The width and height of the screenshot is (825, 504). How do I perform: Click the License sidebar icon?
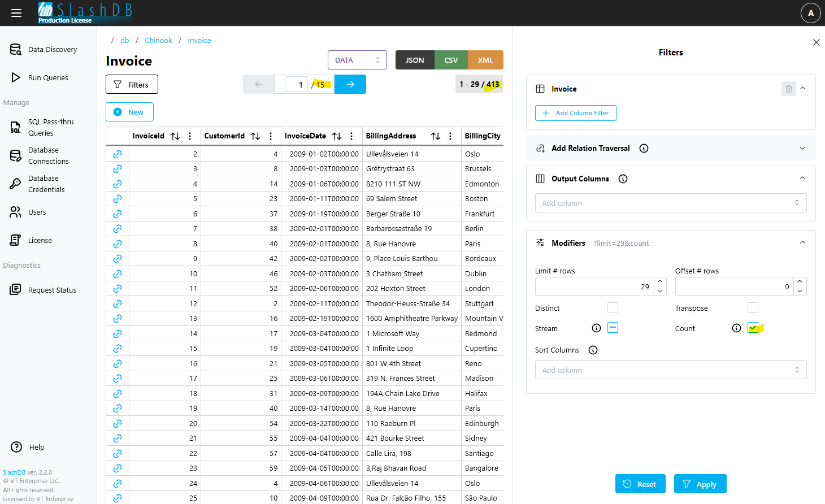pyautogui.click(x=16, y=241)
